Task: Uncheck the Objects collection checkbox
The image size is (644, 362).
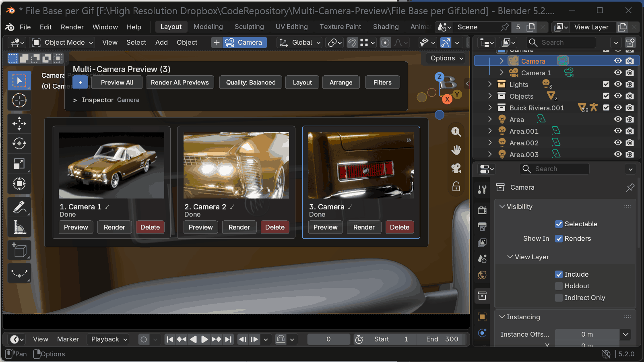Action: pyautogui.click(x=606, y=96)
